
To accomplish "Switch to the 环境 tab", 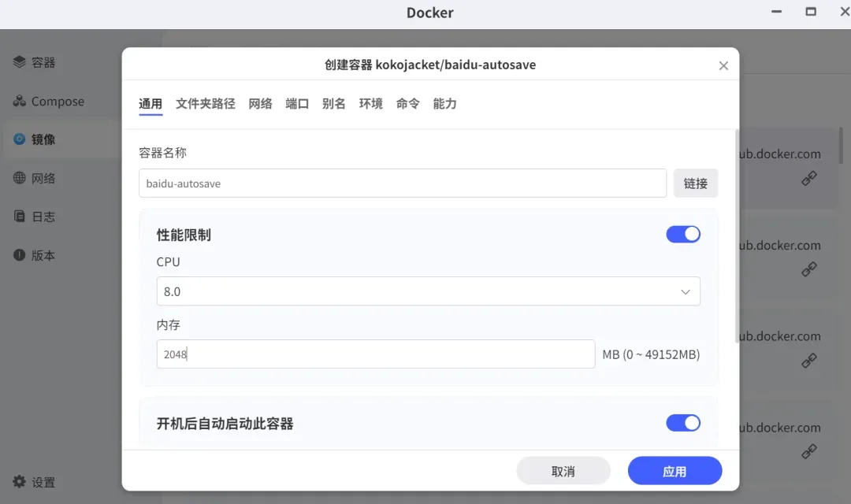I will 370,104.
